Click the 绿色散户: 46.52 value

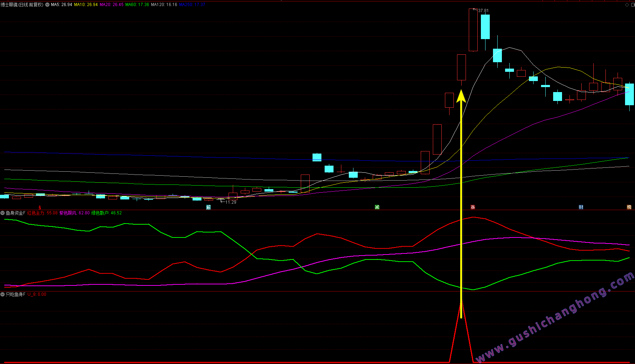point(106,213)
